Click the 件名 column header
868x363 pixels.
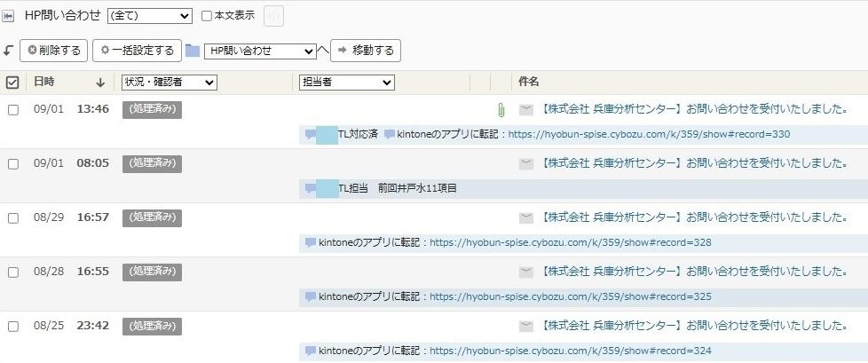(529, 82)
